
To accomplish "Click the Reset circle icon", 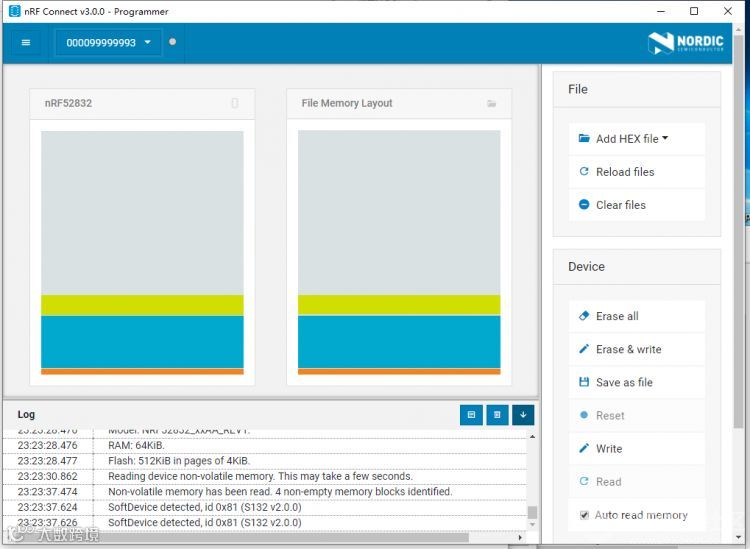I will click(584, 415).
